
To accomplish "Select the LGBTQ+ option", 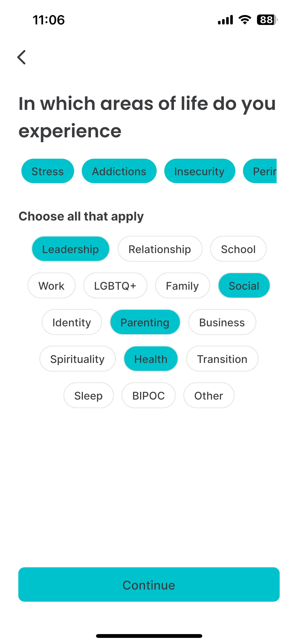I will pos(115,286).
